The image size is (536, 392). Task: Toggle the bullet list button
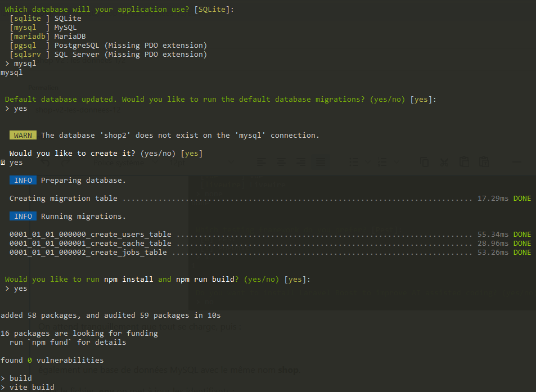click(354, 162)
